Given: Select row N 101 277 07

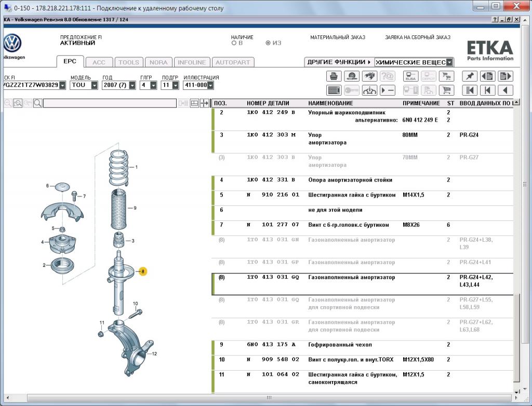Looking at the screenshot, I should click(x=362, y=228).
